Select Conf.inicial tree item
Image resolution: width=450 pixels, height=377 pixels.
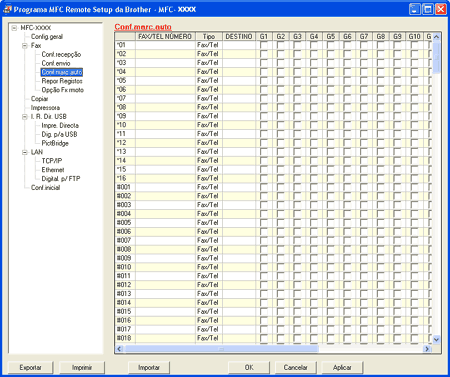tap(45, 188)
